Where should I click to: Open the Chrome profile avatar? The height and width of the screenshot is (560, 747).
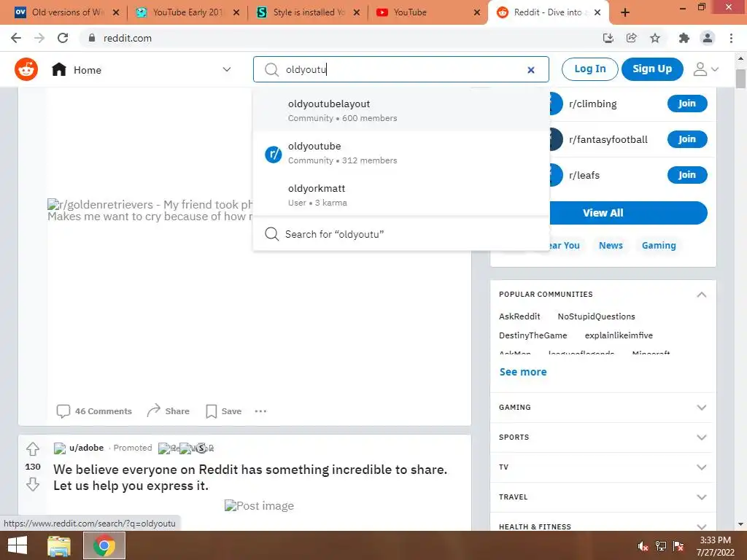[708, 38]
